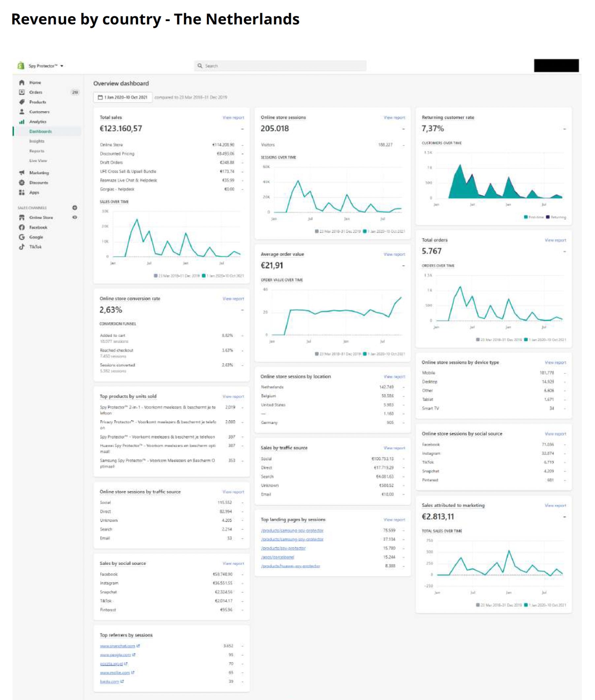Click the Online Store storefront icon
Image resolution: width=595 pixels, height=700 pixels.
tap(22, 217)
